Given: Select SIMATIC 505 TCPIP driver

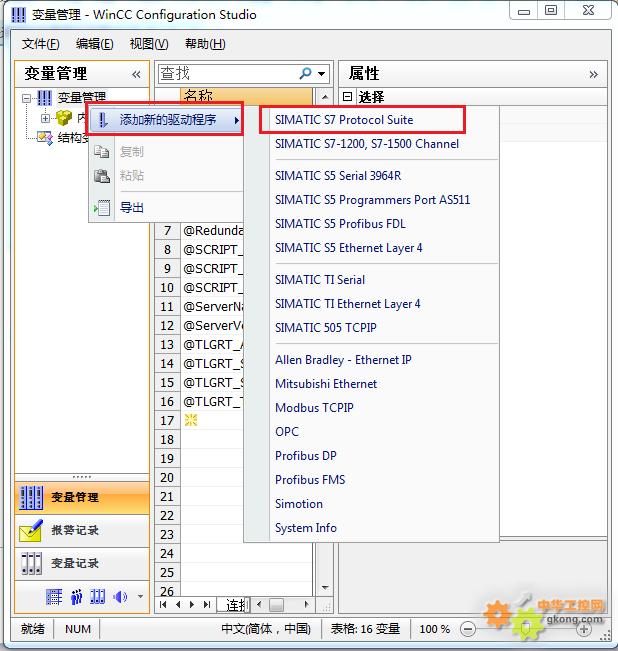Looking at the screenshot, I should click(325, 328).
